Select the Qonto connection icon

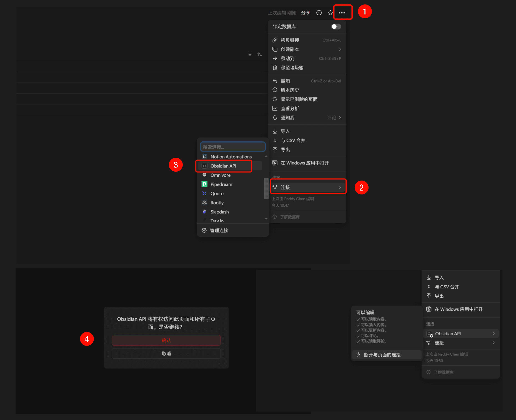click(x=204, y=193)
